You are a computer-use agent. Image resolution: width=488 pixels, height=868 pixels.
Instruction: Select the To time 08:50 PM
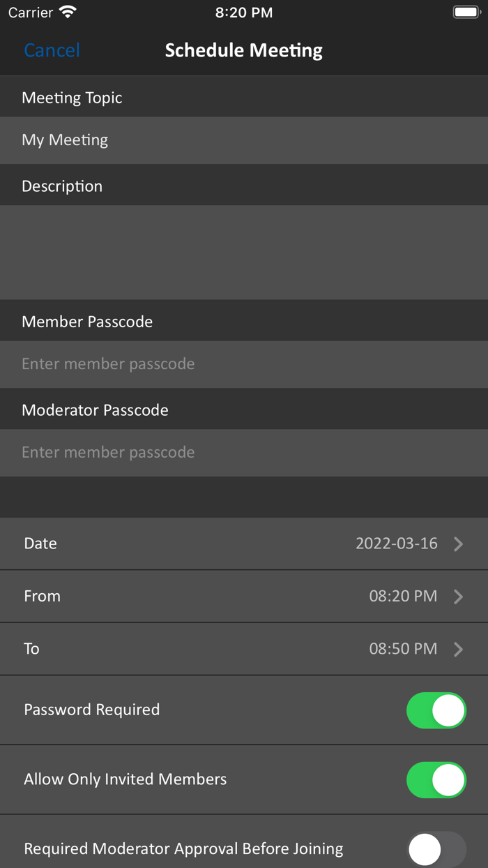[x=403, y=649]
